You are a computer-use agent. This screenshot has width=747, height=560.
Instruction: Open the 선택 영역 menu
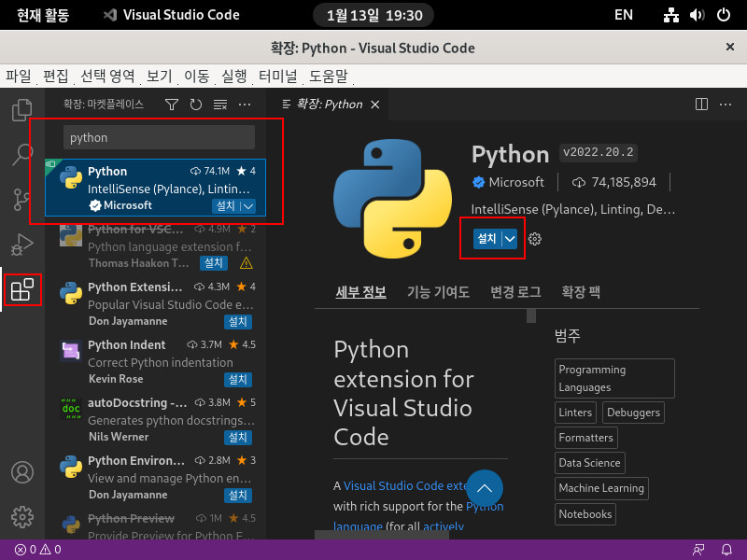click(107, 76)
